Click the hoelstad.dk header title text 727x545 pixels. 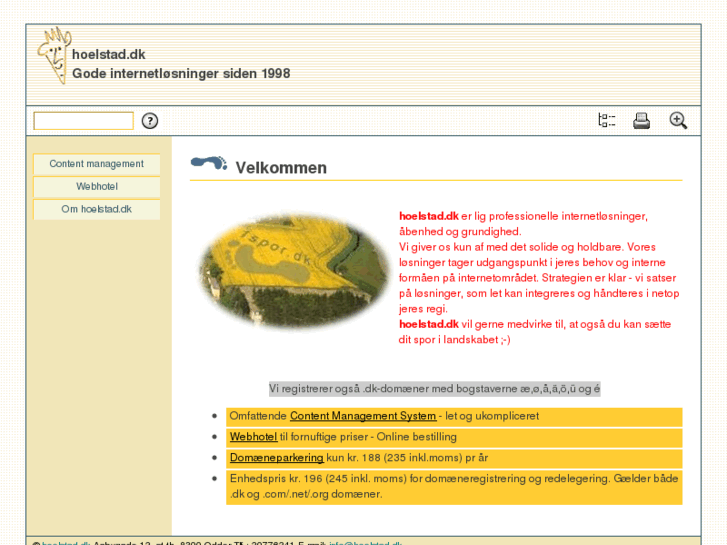click(109, 55)
